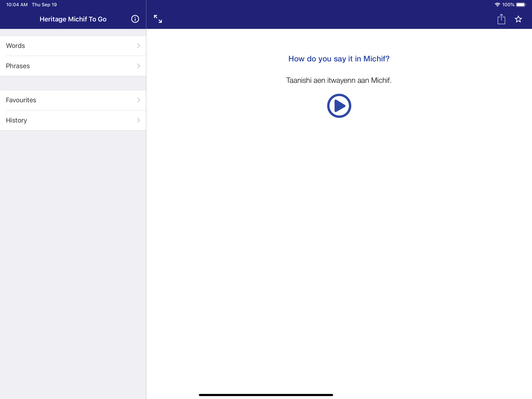Add phrase to favourites with star

click(x=518, y=19)
